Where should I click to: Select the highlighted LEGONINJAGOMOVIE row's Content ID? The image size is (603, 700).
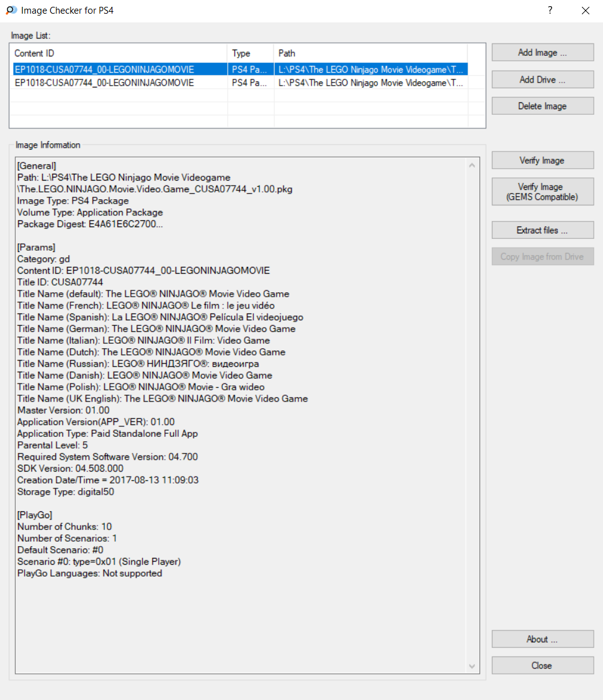click(x=104, y=70)
